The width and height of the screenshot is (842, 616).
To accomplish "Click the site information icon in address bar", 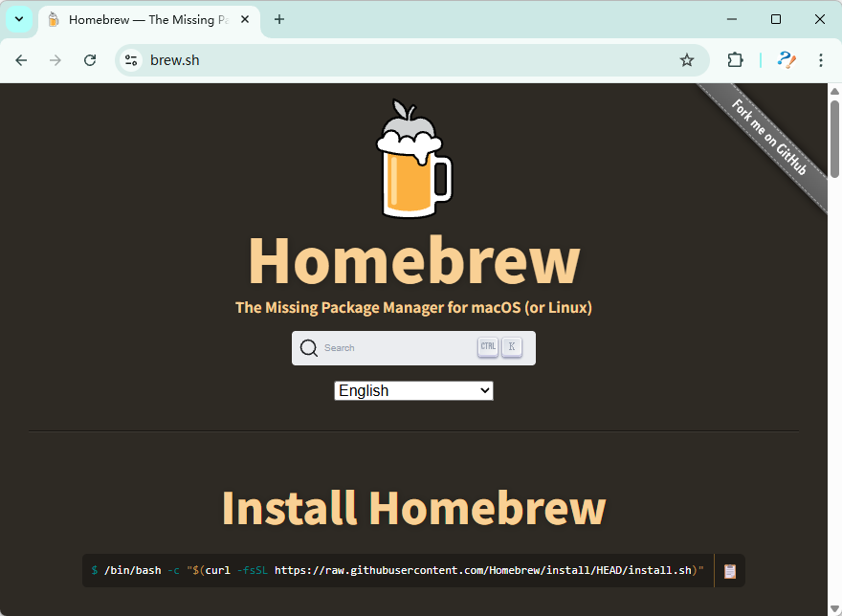I will [x=129, y=59].
